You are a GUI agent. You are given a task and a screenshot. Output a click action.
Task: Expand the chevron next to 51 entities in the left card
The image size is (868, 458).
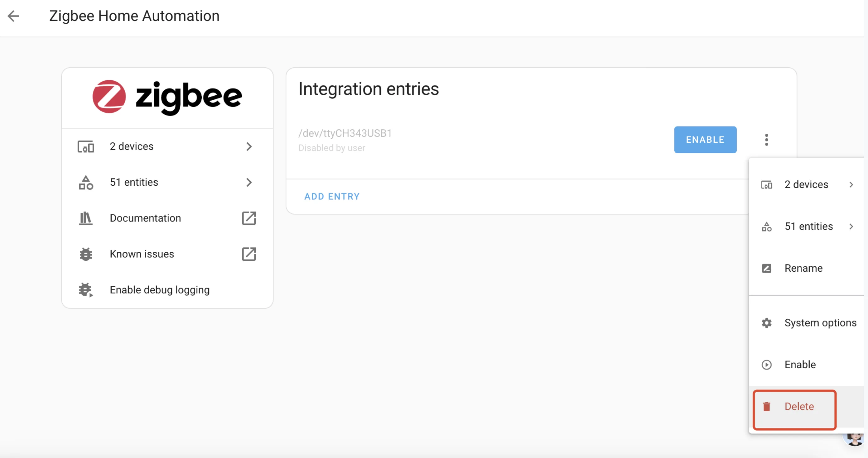[249, 183]
